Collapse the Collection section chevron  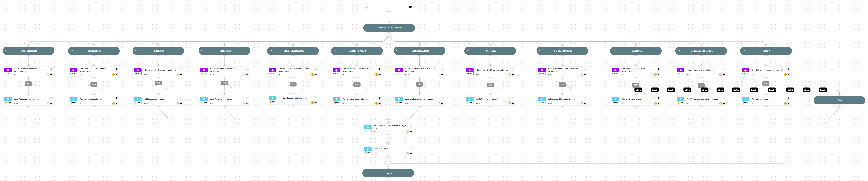614,51
